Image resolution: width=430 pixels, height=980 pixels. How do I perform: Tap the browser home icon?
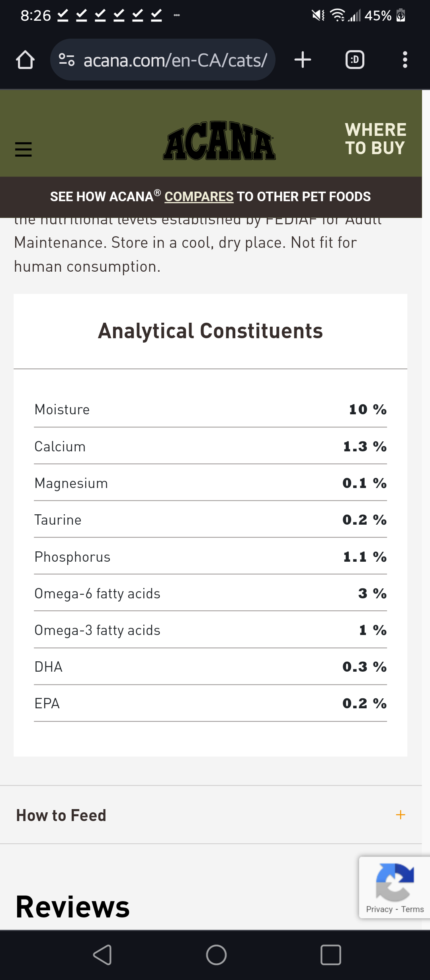click(25, 60)
